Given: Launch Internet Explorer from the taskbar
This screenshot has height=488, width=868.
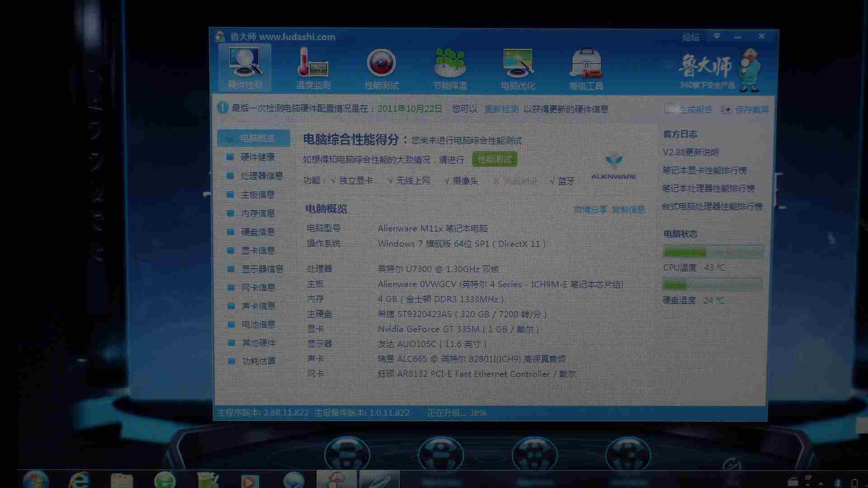Looking at the screenshot, I should [x=79, y=480].
